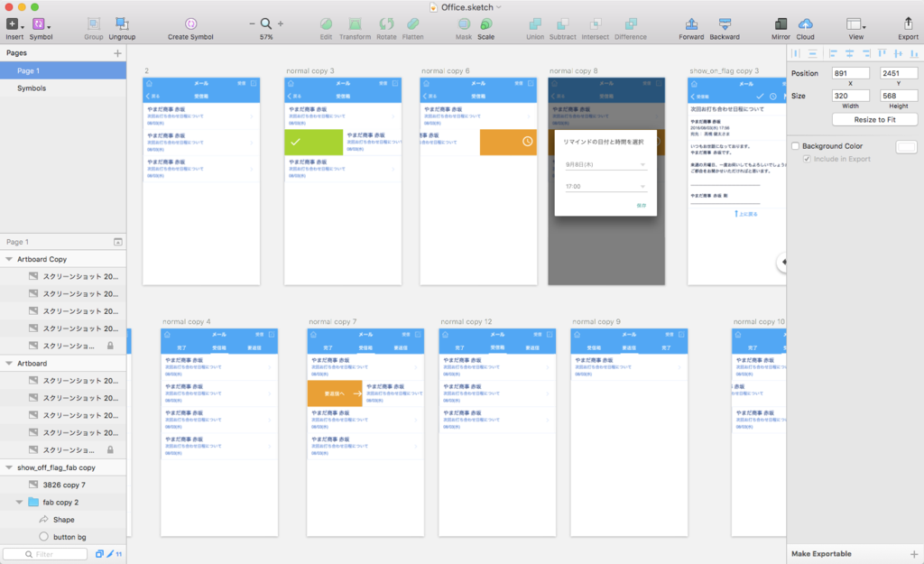The width and height of the screenshot is (924, 564).
Task: Toggle lock on last layer under Artboard
Action: [x=110, y=450]
